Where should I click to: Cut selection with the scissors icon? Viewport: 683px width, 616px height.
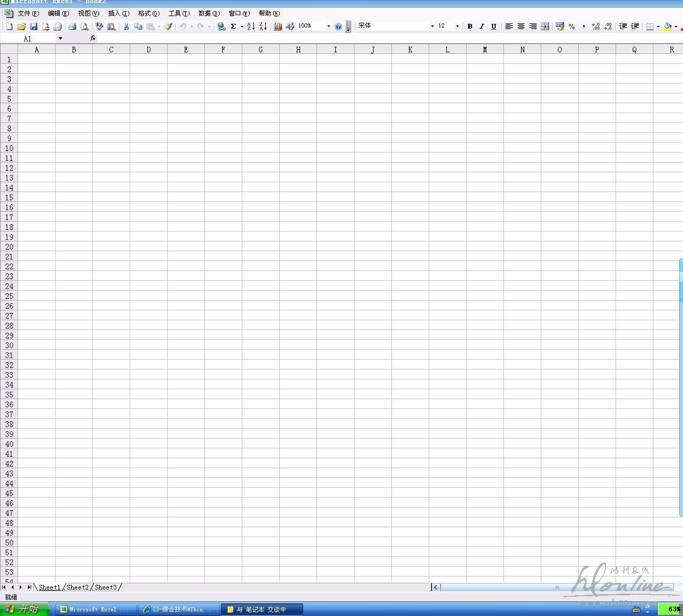click(126, 26)
